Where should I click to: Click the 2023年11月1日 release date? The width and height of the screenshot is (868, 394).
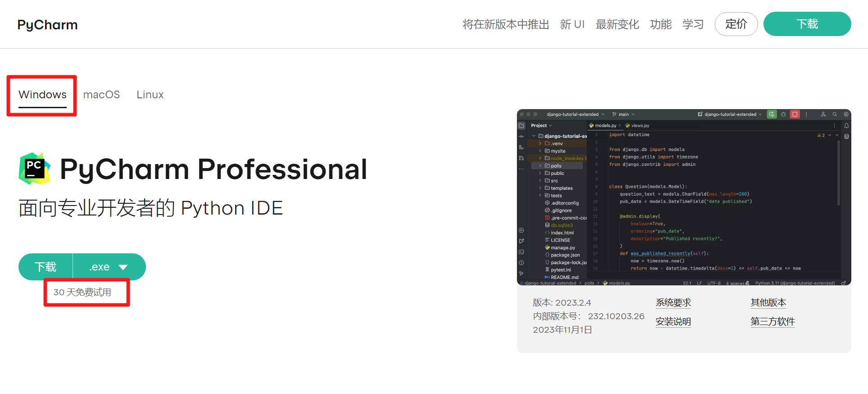point(562,330)
